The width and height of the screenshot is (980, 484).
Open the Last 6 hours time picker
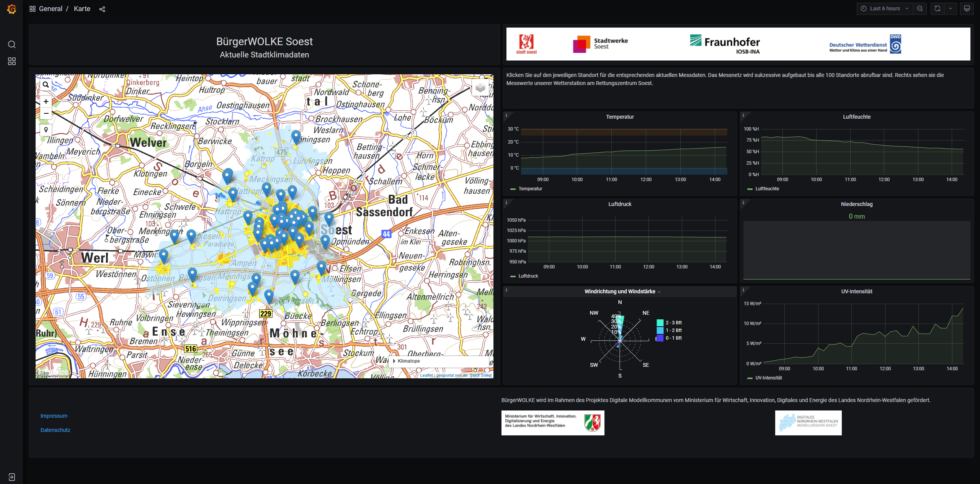coord(884,8)
